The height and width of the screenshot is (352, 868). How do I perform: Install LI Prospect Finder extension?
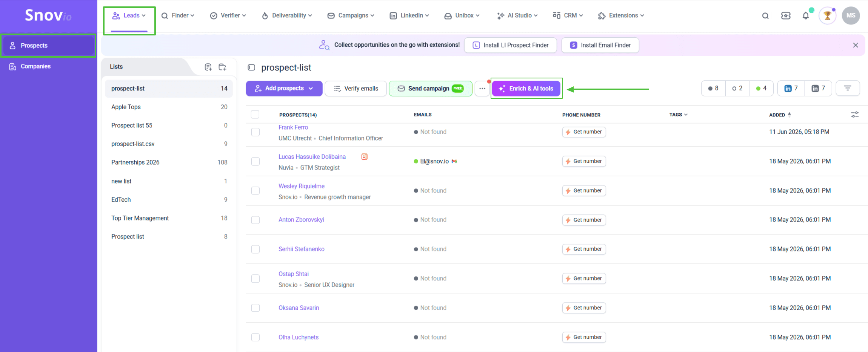point(511,45)
